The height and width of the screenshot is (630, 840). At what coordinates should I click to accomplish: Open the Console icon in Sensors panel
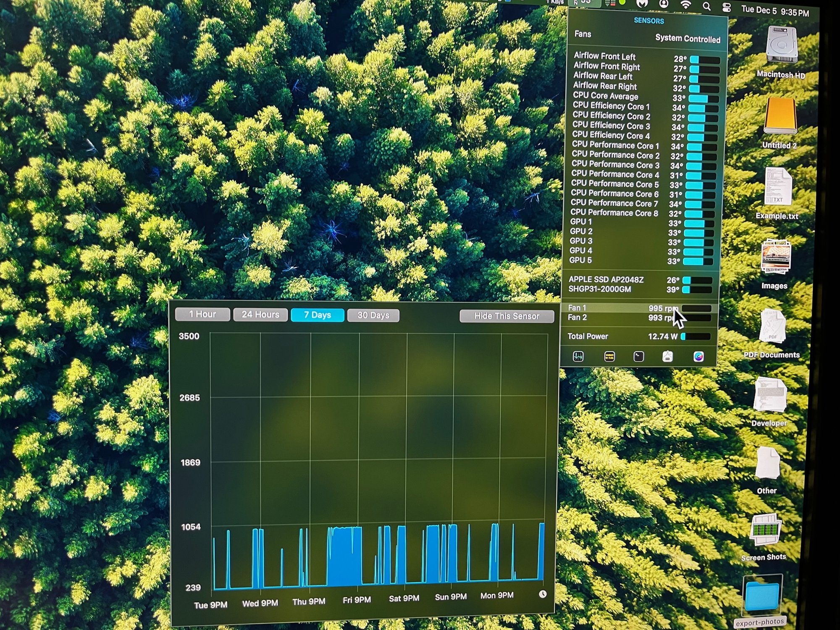point(609,357)
